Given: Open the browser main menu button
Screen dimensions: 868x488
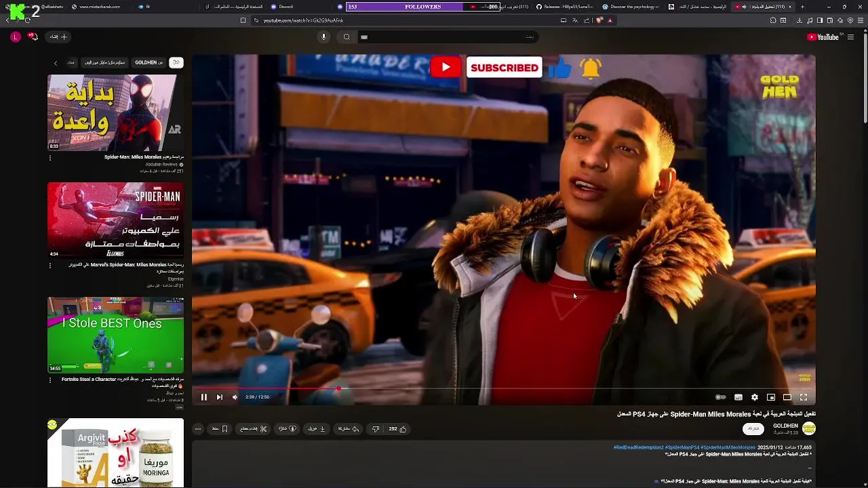Looking at the screenshot, I should point(861,20).
